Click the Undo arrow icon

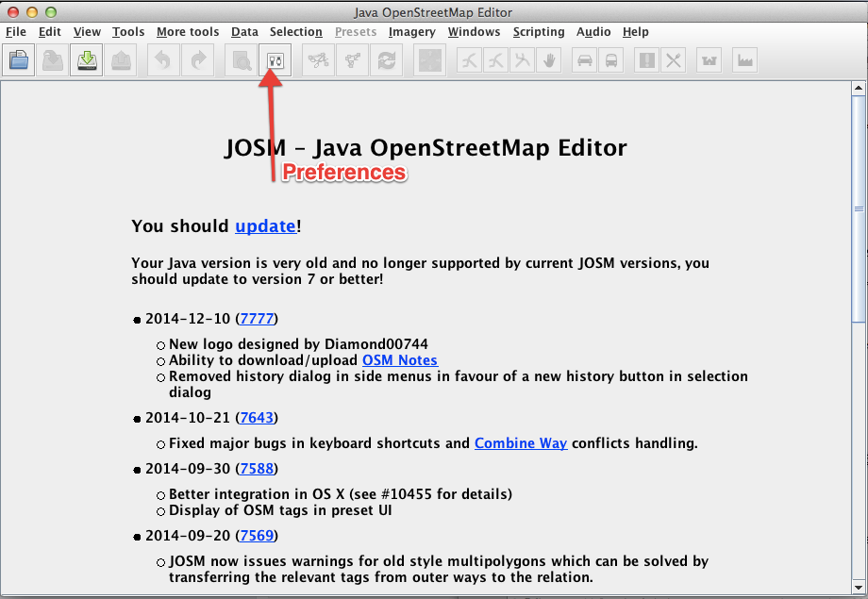point(163,59)
